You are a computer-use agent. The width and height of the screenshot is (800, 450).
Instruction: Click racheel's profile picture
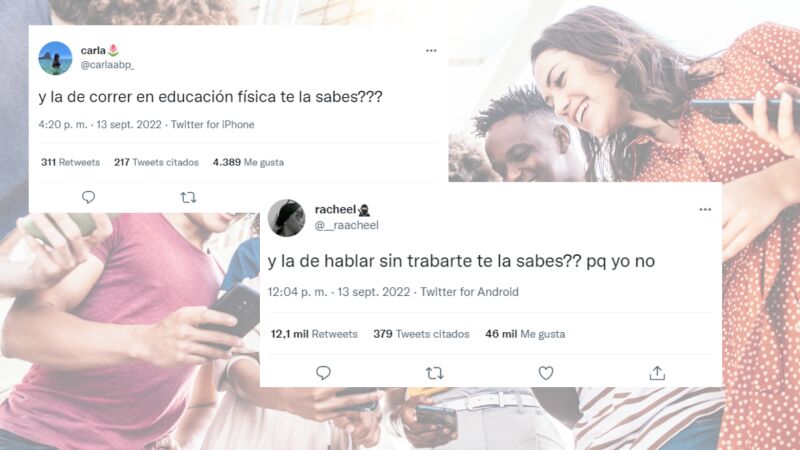(x=286, y=218)
